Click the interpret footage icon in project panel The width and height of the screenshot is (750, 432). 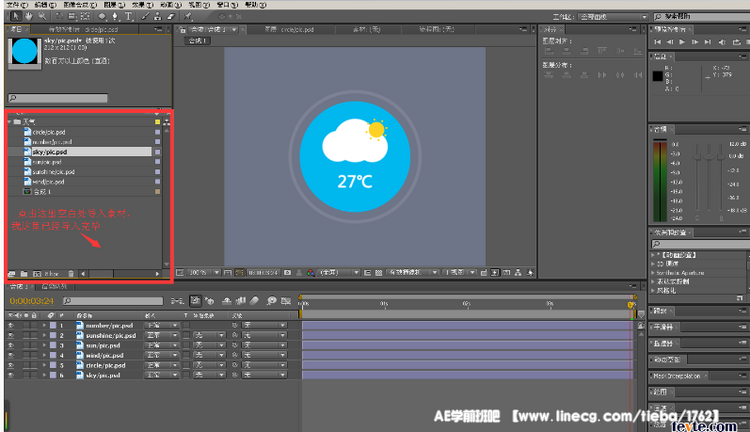pos(11,274)
